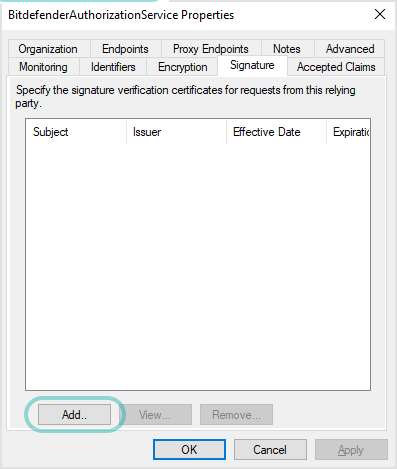Switch to the Endpoints tab
The width and height of the screenshot is (397, 469).
pos(125,49)
